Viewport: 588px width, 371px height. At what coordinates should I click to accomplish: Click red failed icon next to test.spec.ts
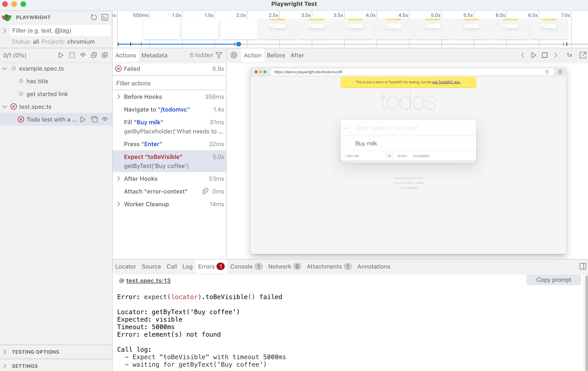tap(14, 107)
